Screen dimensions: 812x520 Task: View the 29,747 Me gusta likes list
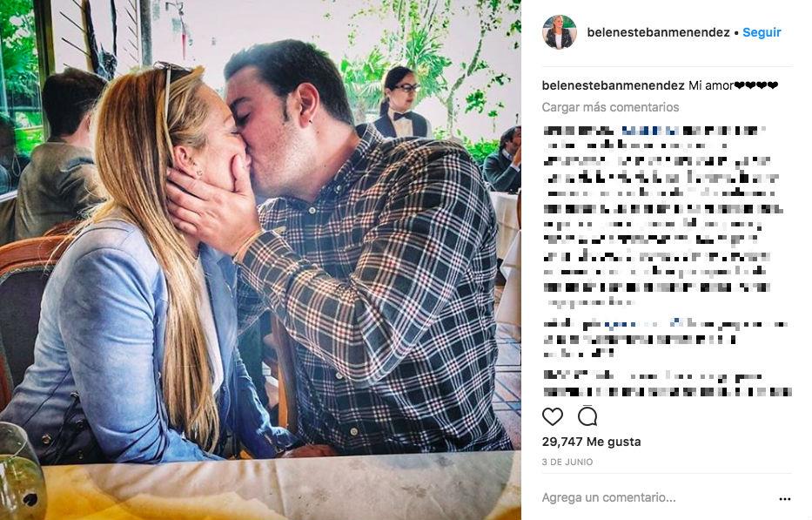pyautogui.click(x=592, y=442)
